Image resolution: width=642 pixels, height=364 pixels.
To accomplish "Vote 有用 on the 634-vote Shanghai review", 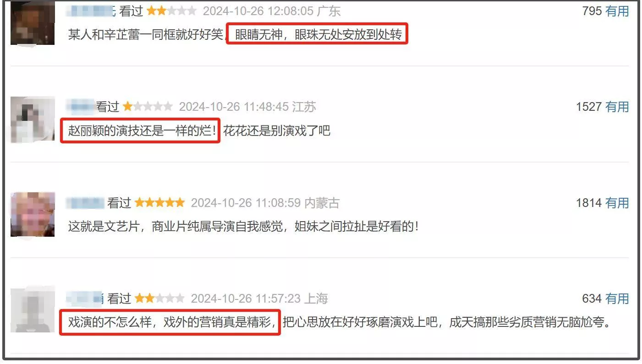I will [x=617, y=299].
